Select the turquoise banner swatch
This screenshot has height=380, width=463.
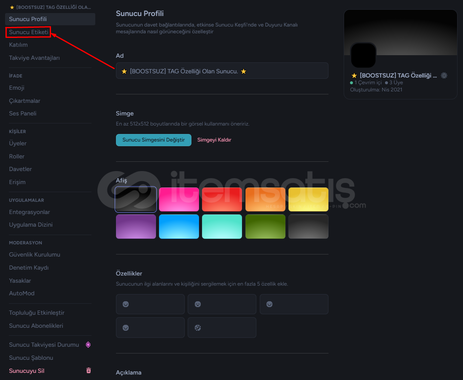point(222,227)
